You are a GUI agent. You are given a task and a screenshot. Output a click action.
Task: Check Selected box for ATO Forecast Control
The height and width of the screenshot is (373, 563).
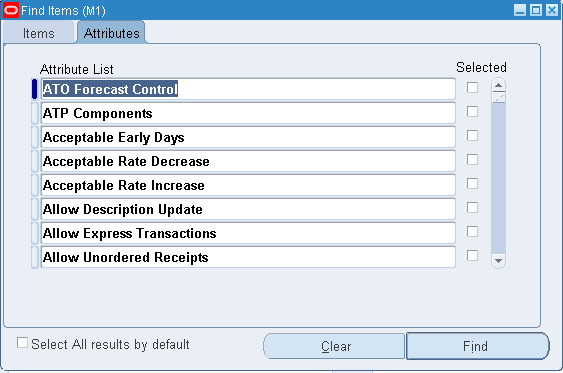[x=472, y=88]
